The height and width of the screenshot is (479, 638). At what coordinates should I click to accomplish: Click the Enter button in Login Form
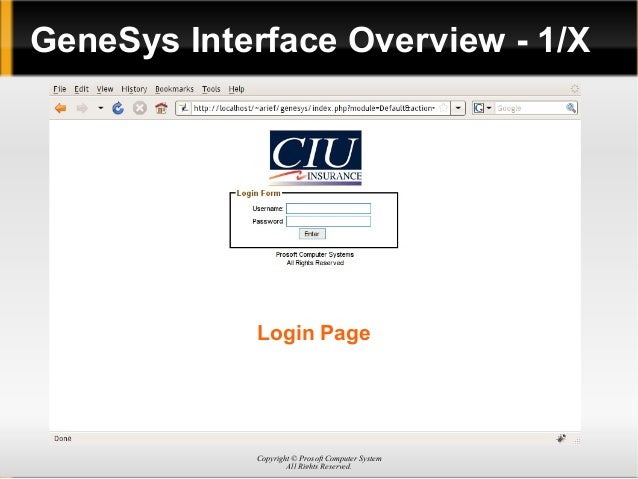[x=312, y=234]
